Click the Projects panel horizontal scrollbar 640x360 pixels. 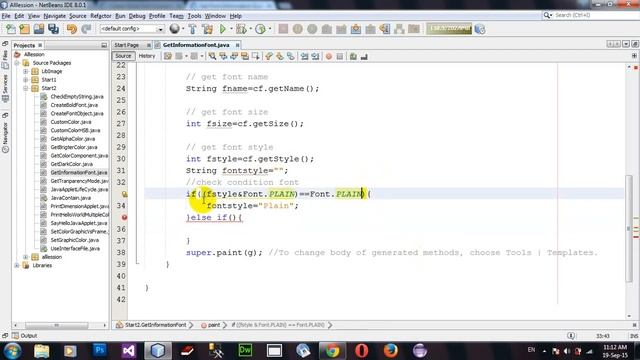pyautogui.click(x=56, y=325)
